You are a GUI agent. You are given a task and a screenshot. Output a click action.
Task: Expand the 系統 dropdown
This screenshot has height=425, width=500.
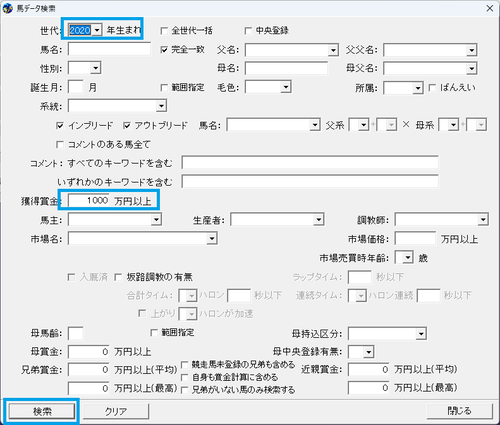tap(161, 106)
